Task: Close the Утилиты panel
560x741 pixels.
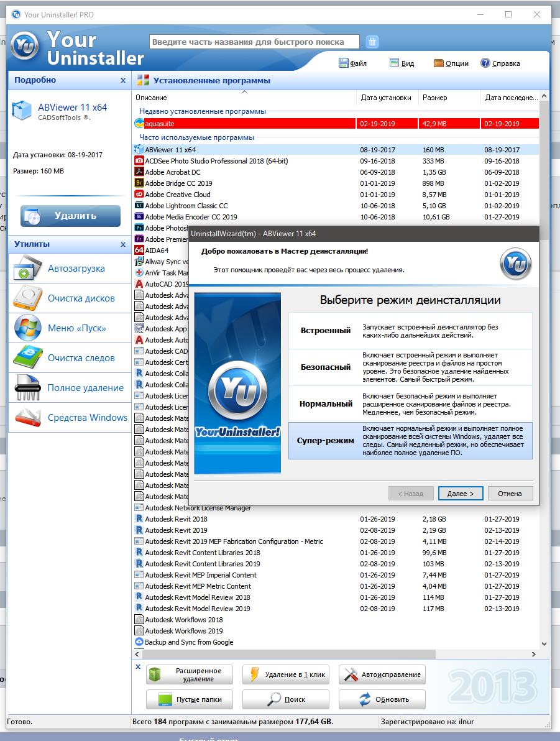Action: pyautogui.click(x=123, y=244)
